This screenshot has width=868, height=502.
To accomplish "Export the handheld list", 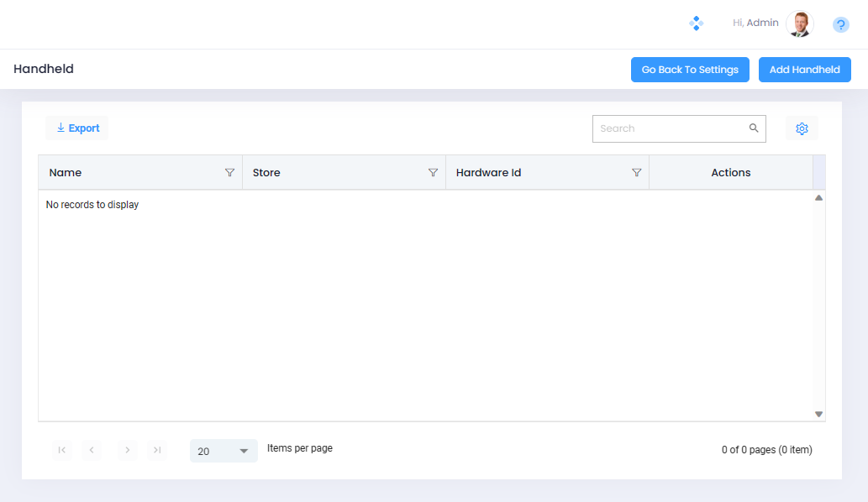I will click(x=77, y=128).
